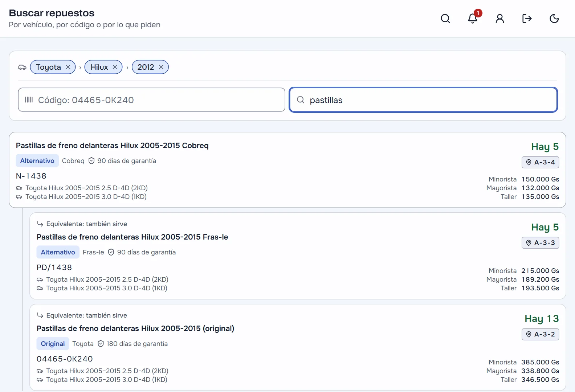
Task: Click part code N-1438
Action: [31, 176]
